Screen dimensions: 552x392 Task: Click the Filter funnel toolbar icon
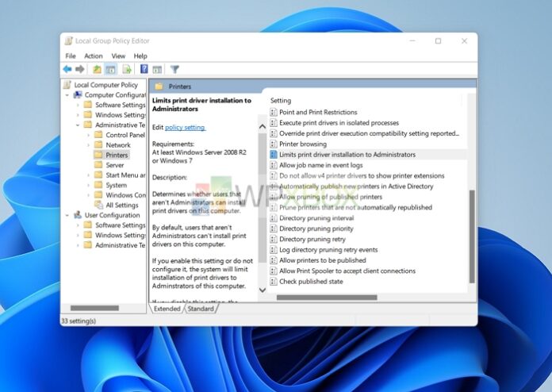[174, 69]
